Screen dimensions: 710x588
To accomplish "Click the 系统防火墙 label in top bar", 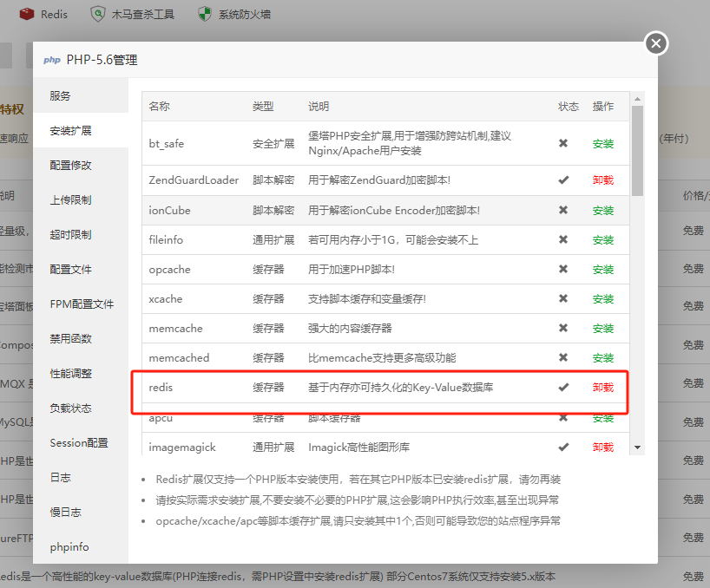I will tap(245, 15).
